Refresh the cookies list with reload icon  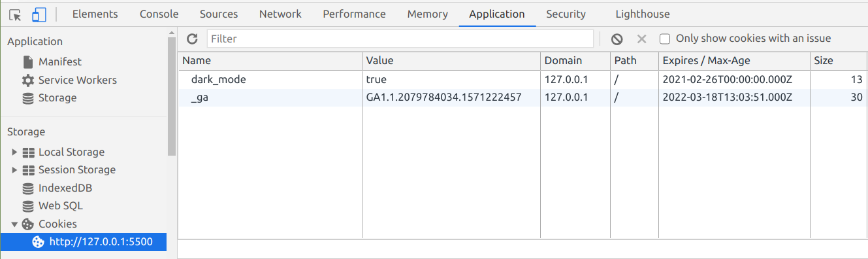(x=192, y=39)
